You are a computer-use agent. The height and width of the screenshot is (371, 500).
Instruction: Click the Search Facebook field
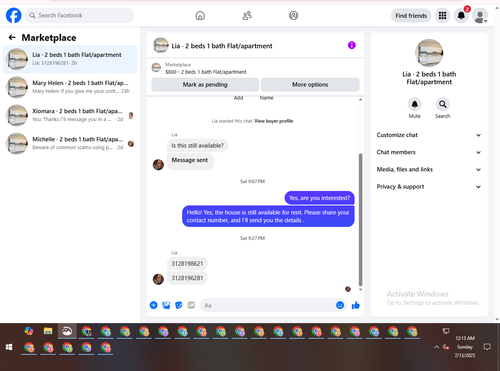79,15
